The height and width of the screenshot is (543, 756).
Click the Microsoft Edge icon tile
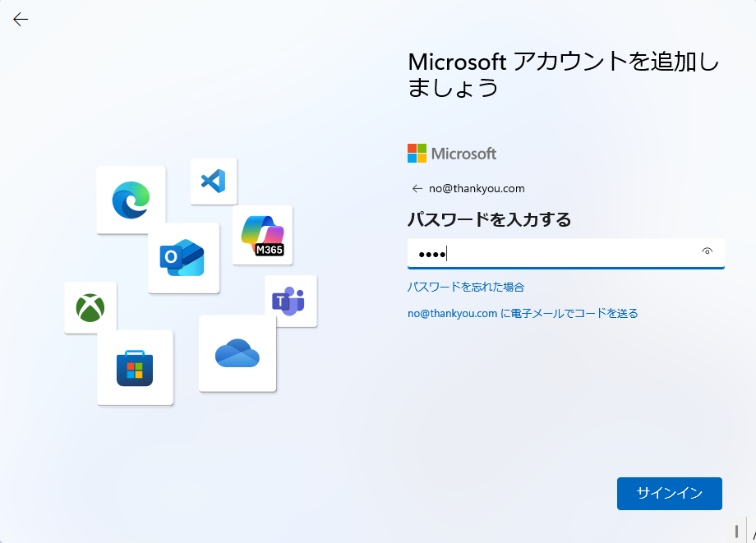coord(131,200)
